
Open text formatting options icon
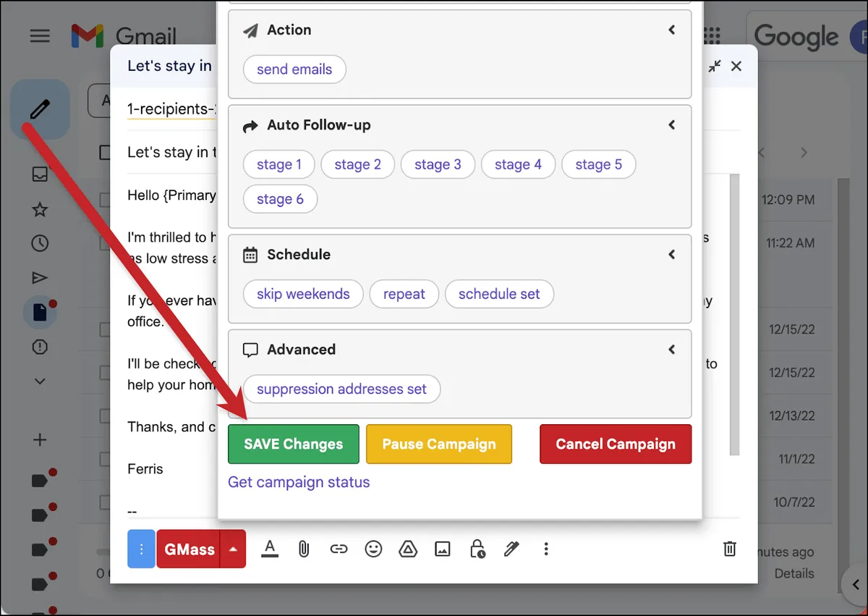coord(270,549)
